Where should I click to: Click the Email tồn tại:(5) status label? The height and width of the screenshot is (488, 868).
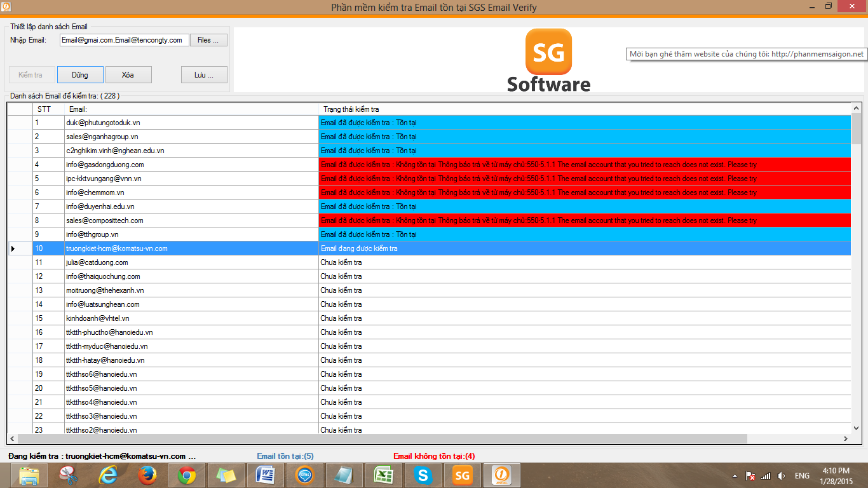click(x=285, y=456)
